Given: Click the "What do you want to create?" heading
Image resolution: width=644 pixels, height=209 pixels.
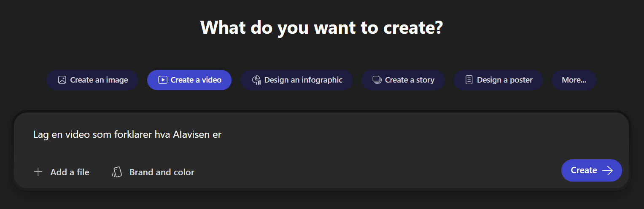Looking at the screenshot, I should [322, 28].
